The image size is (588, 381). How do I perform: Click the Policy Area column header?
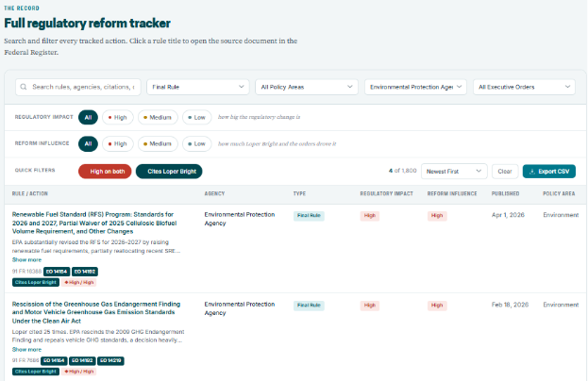[x=559, y=193]
